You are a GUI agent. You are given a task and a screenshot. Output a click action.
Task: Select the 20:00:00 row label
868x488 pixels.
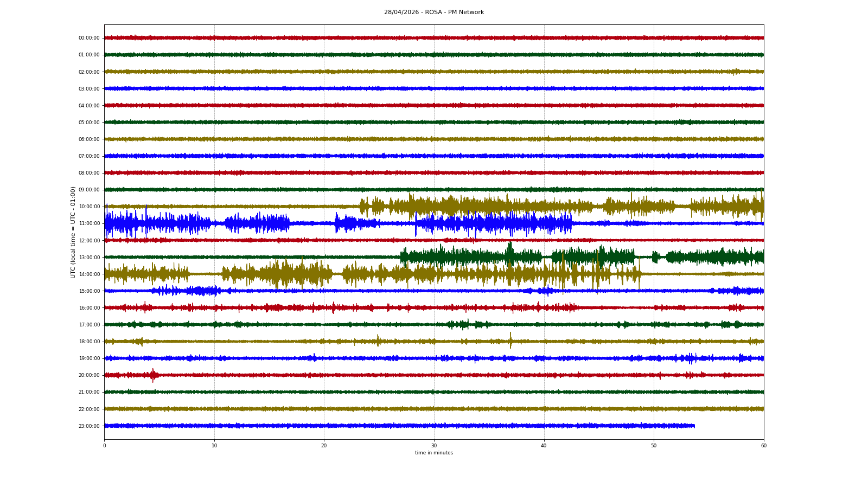89,375
